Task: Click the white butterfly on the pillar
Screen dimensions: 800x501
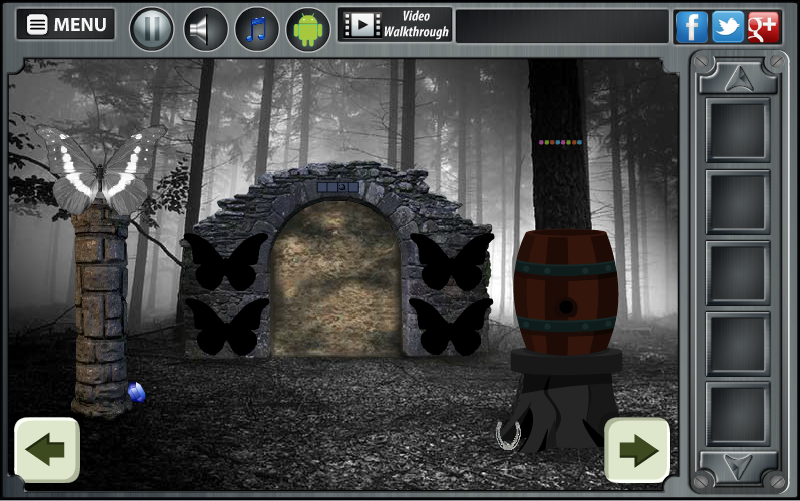Action: coord(101,170)
